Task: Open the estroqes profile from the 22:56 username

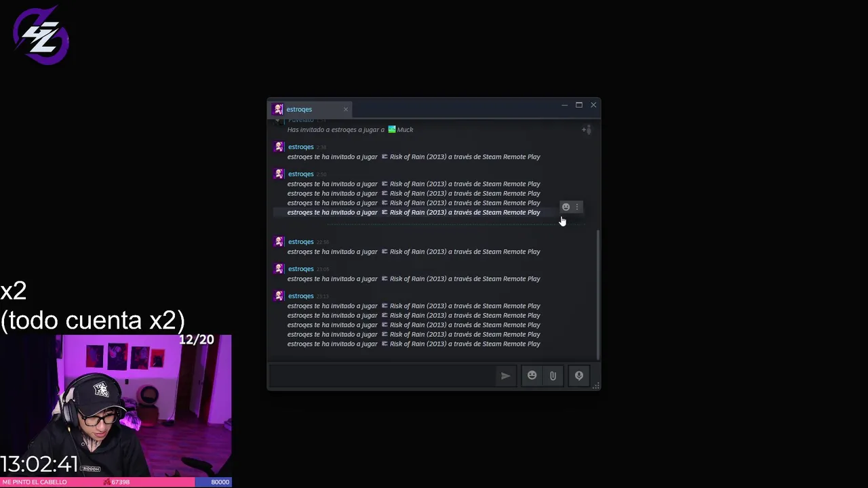Action: (300, 242)
